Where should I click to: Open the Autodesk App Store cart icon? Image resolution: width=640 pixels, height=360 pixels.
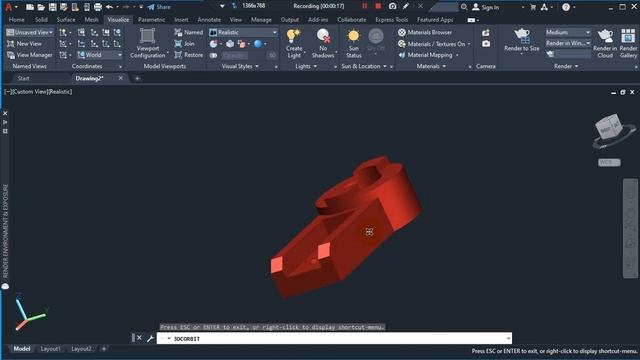tap(533, 7)
